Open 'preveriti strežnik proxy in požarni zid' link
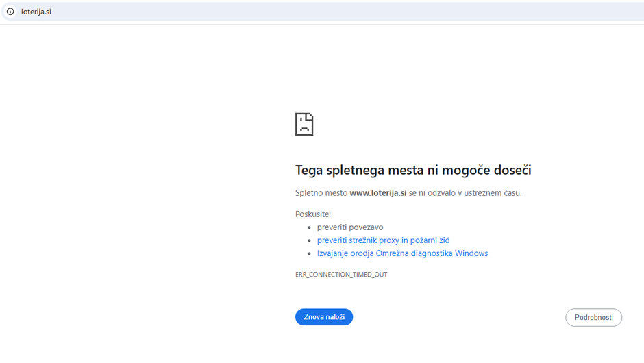This screenshot has width=644, height=363. point(383,240)
